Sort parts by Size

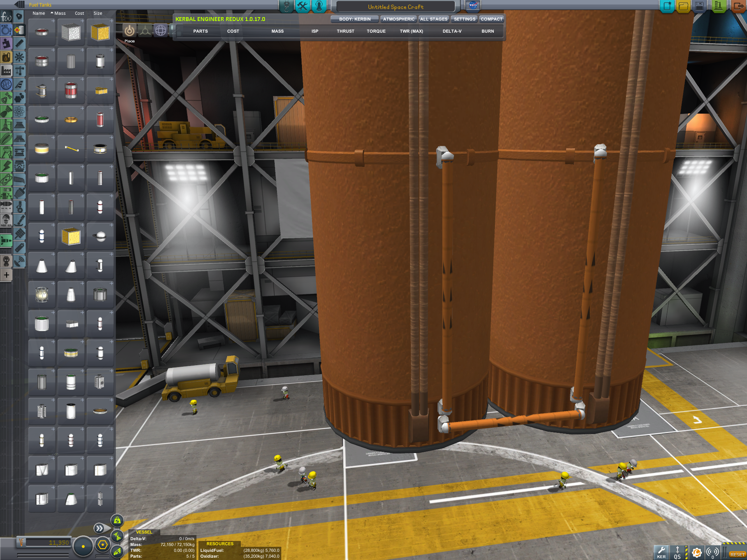click(x=98, y=13)
